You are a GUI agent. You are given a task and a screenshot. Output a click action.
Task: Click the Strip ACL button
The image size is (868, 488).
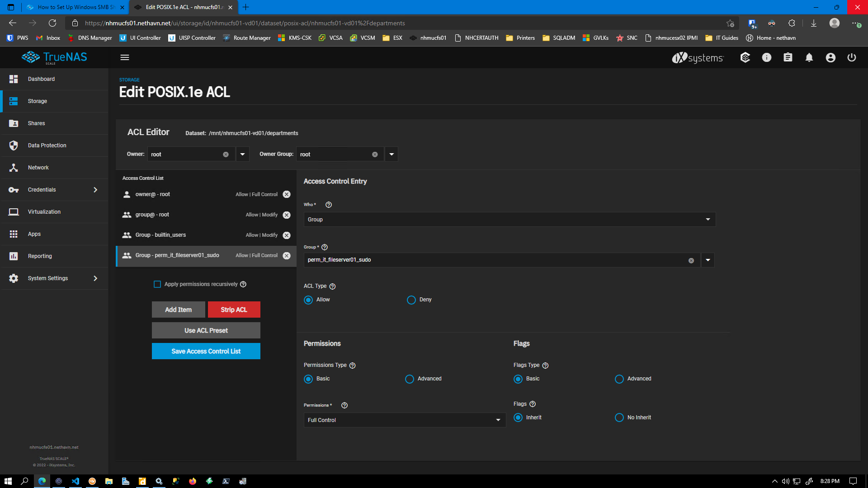point(234,310)
